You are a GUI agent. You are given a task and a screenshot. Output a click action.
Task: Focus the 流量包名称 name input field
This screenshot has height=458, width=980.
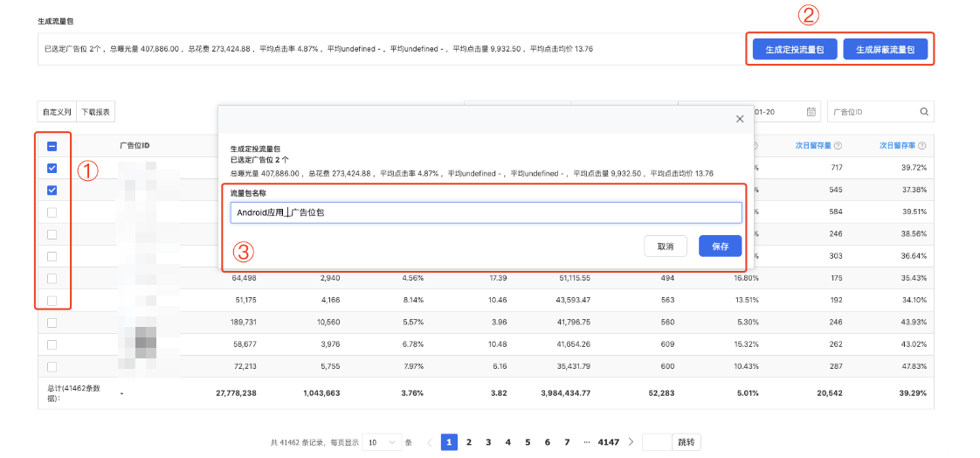[486, 212]
